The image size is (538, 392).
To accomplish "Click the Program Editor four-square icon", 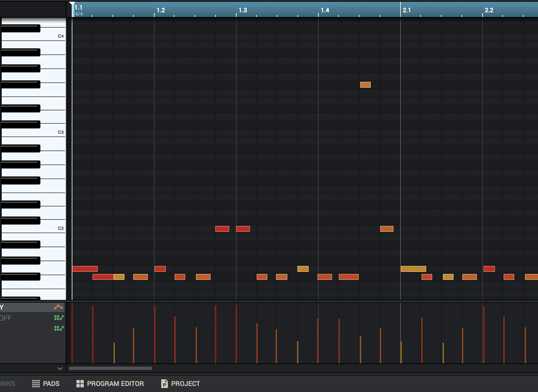I will (x=80, y=384).
